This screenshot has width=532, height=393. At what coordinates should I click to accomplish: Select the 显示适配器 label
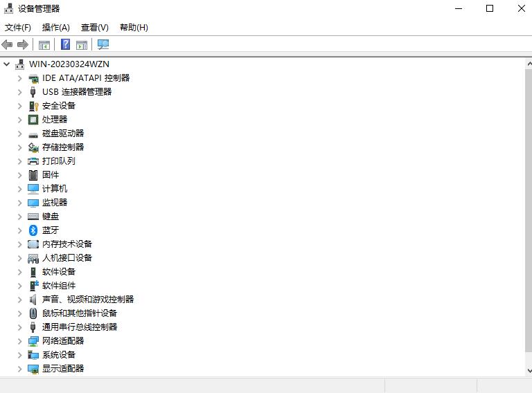(x=63, y=369)
